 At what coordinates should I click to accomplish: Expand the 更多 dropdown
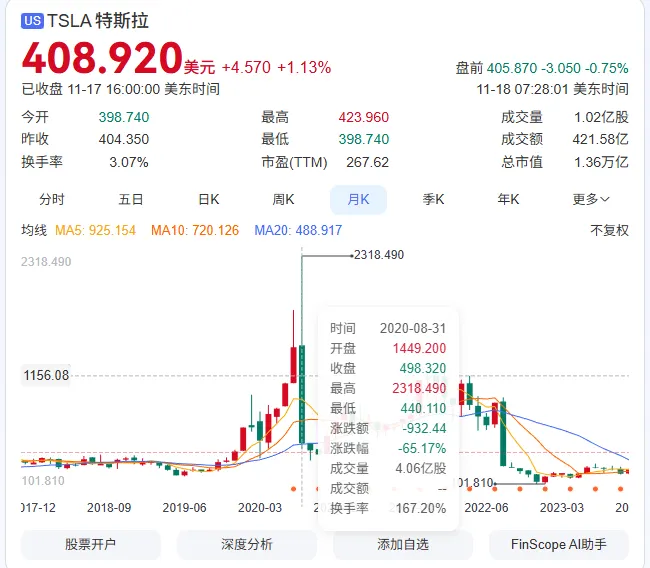coord(591,199)
